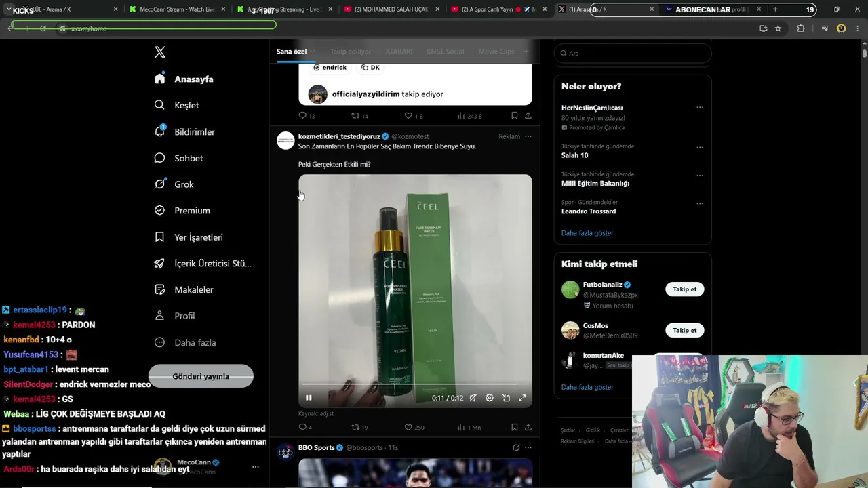Open the endrick chip in post card
Image resolution: width=868 pixels, height=488 pixels.
tap(330, 68)
